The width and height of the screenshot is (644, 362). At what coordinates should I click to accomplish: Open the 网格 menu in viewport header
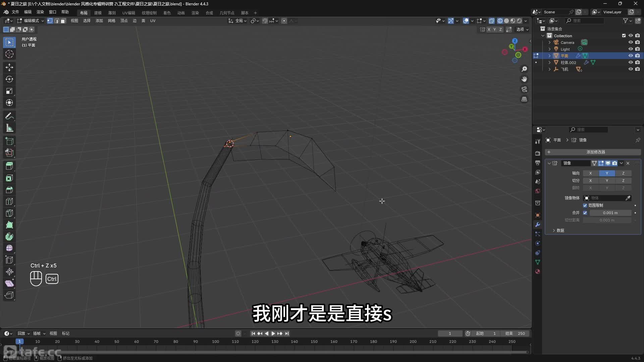coord(112,21)
